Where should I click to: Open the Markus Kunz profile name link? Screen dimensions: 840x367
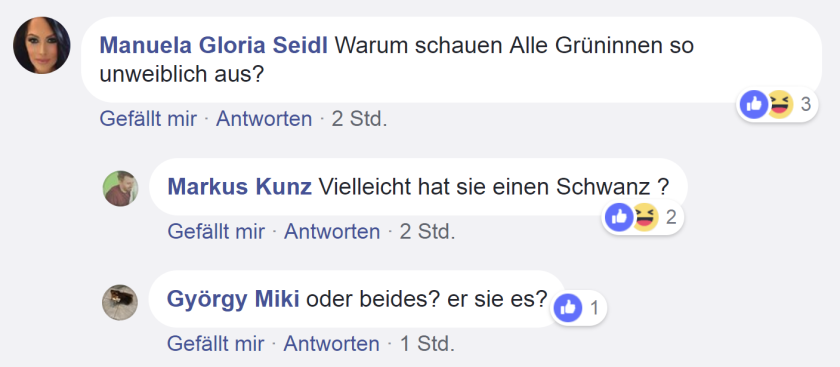239,187
